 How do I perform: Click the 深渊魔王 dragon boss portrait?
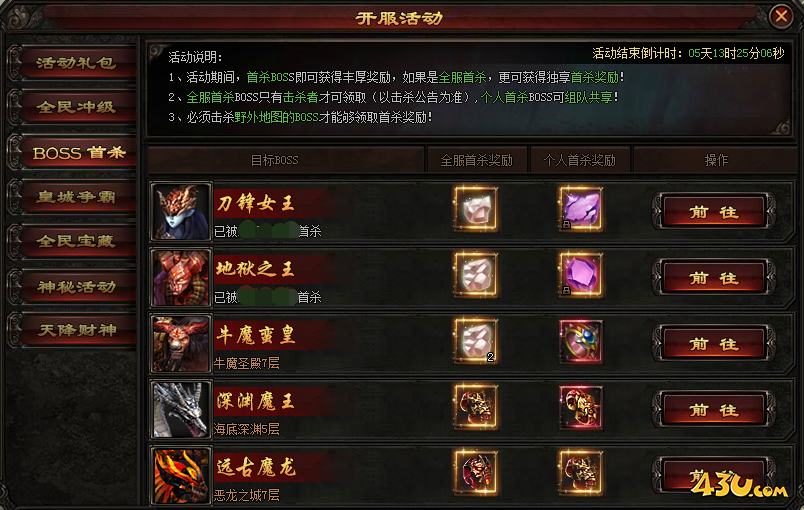(181, 410)
